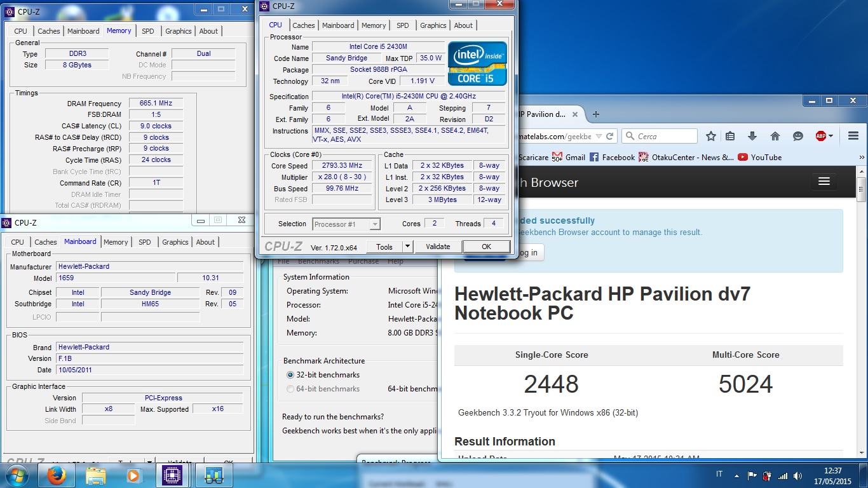Show hidden tray icons arrow
Screen dimensions: 868x488
tap(736, 475)
